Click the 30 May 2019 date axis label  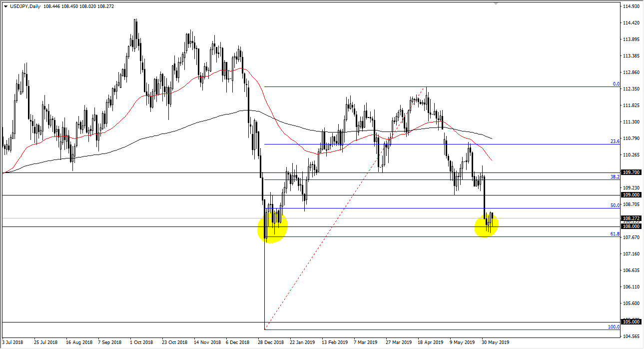point(495,343)
